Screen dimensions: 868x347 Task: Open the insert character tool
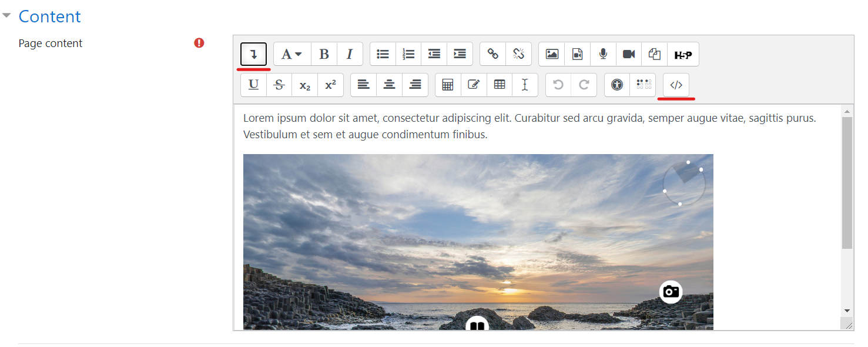tap(474, 85)
